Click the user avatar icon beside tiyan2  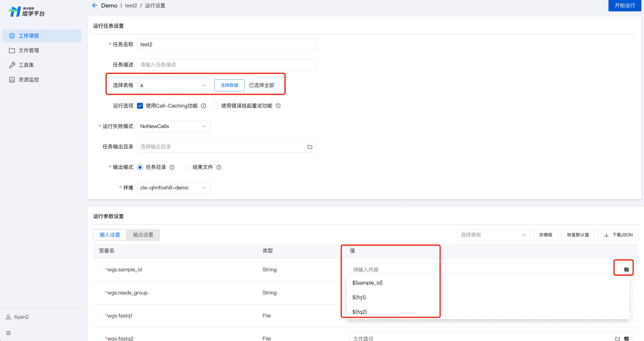tap(8, 317)
